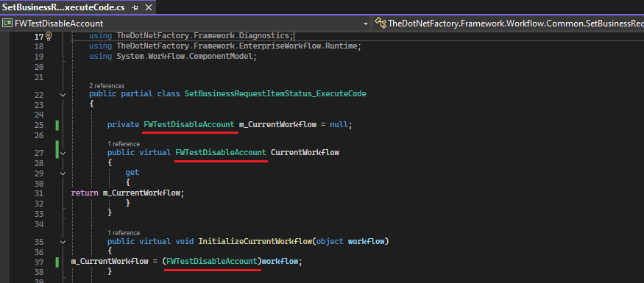This screenshot has height=283, width=644.
Task: Click green change marker beside line 37
Action: (x=57, y=261)
